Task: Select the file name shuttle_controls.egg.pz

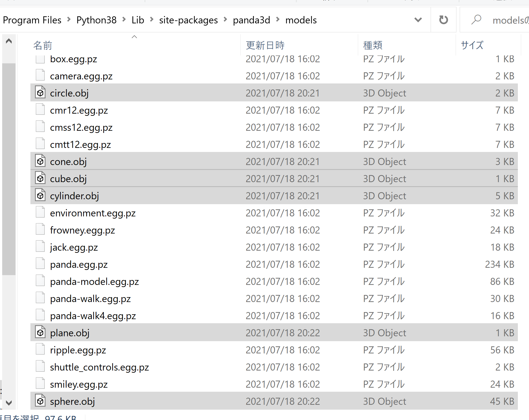Action: tap(99, 367)
